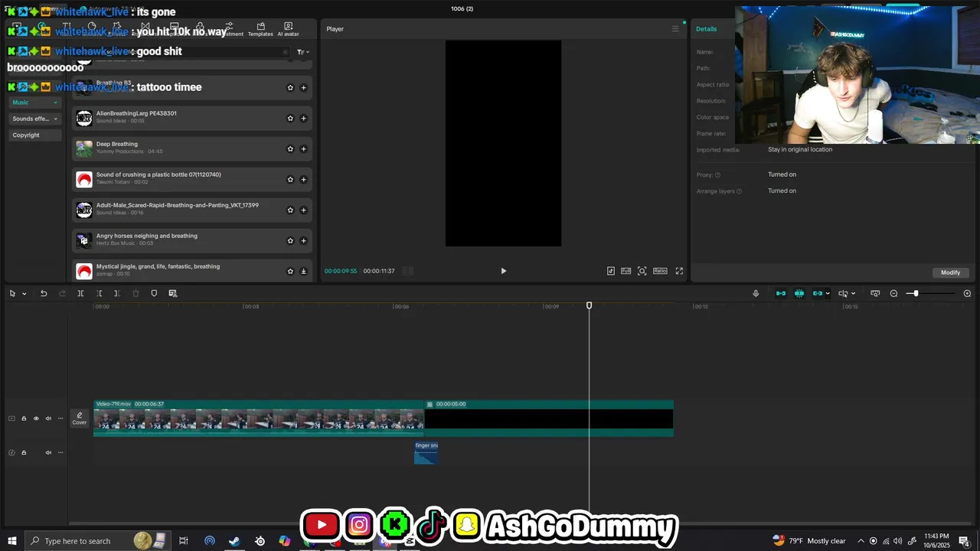Play the video in the Player
This screenshot has height=551, width=980.
point(503,271)
